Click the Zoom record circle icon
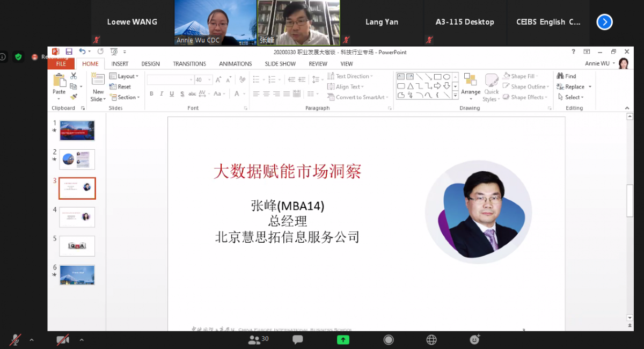Viewport: 644px width, 349px height. [x=389, y=339]
